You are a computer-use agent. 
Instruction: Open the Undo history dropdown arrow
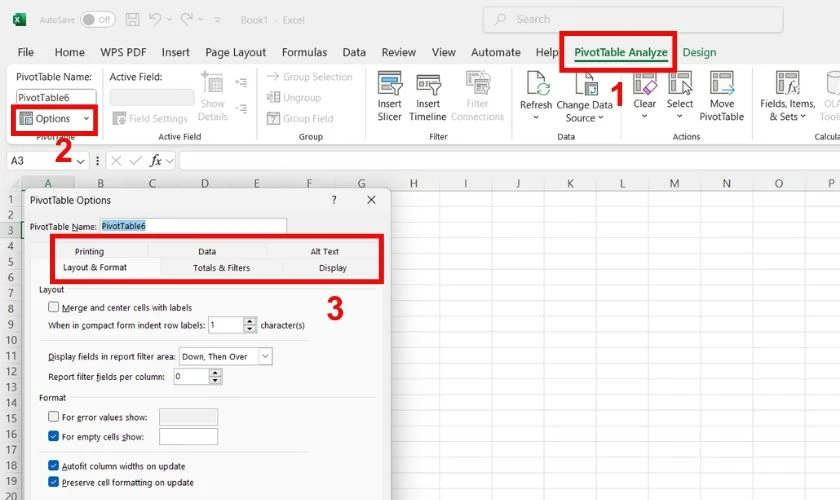pyautogui.click(x=169, y=19)
